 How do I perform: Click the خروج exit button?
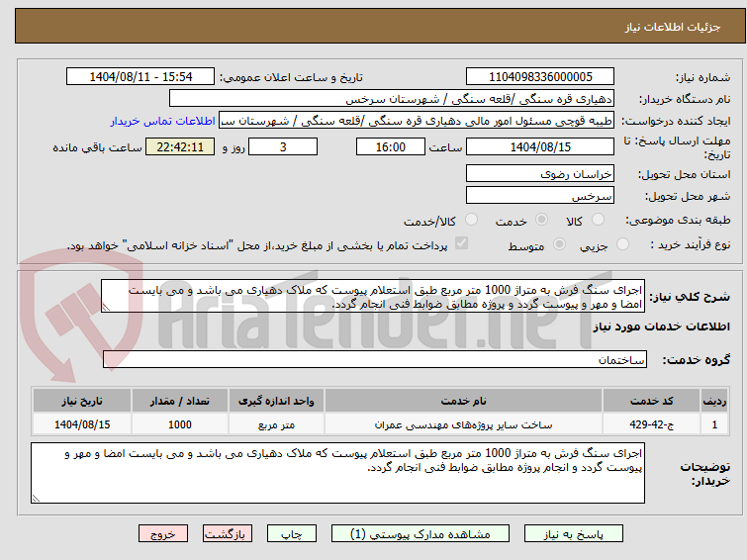(163, 534)
